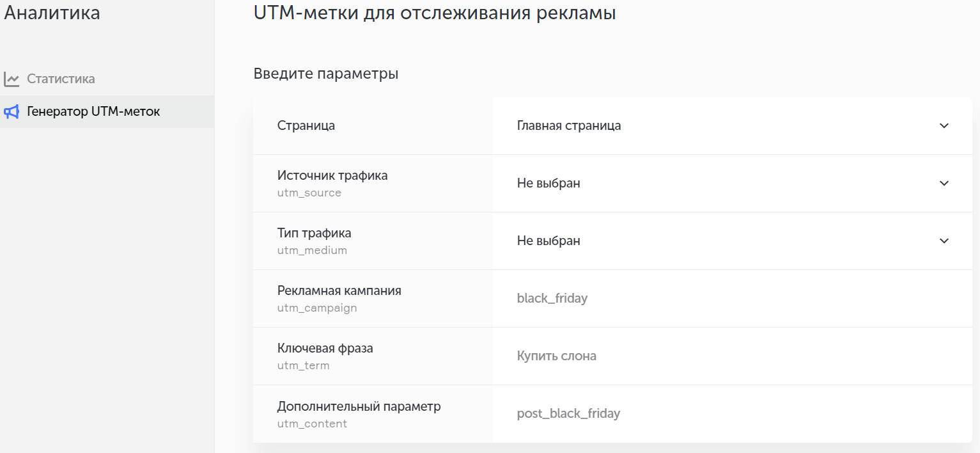Open the Статистика section
Viewport: 980px width, 453px height.
point(61,79)
